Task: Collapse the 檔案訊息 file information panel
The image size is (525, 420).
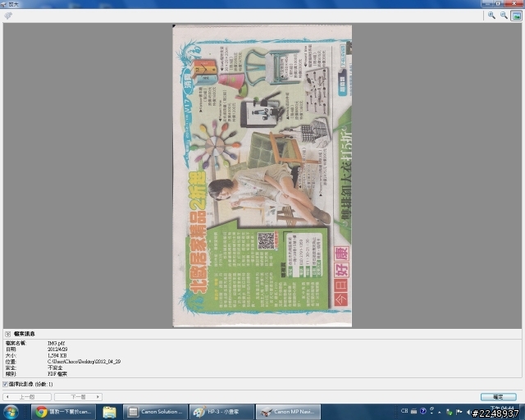Action: click(x=7, y=334)
